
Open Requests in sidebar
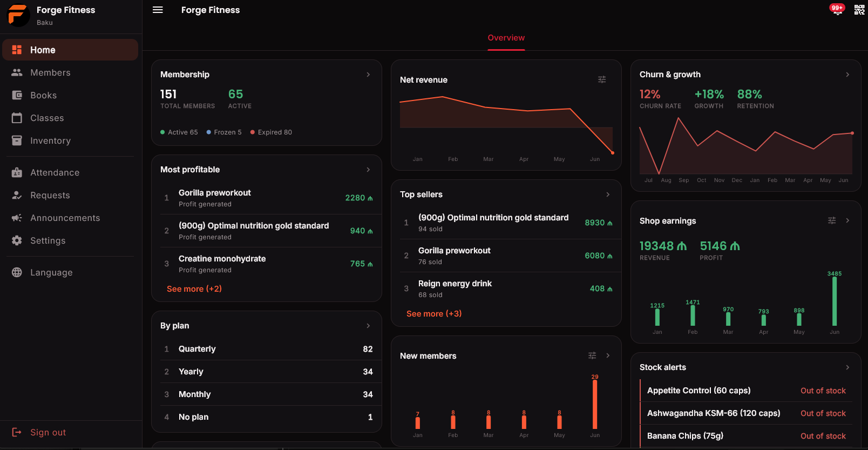pyautogui.click(x=70, y=195)
